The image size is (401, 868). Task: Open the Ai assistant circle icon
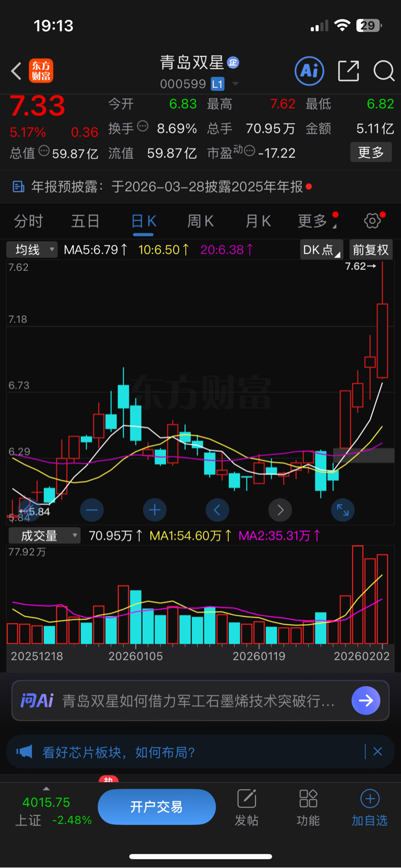(x=310, y=70)
